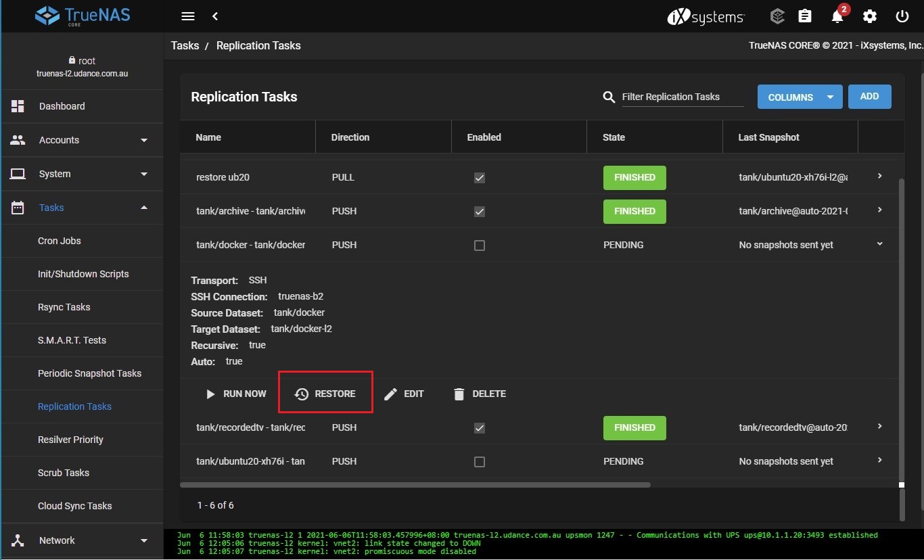Viewport: 924px width, 560px height.
Task: Click the search magnifier icon
Action: click(609, 97)
